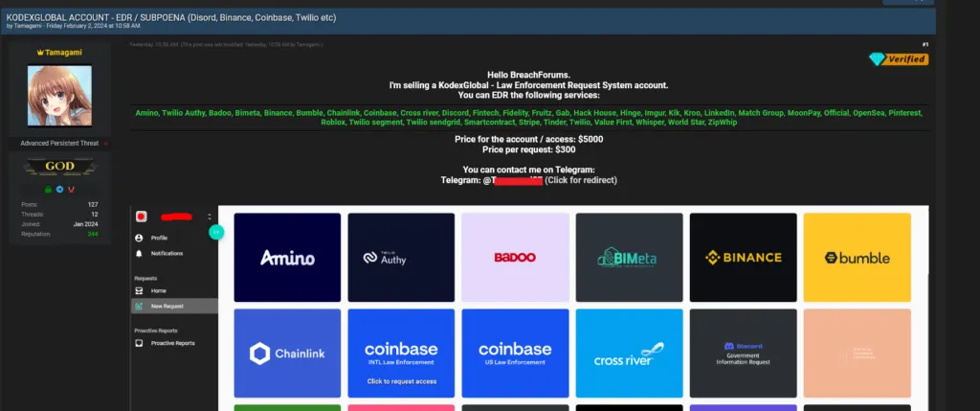The height and width of the screenshot is (411, 980).
Task: Click the Threads count 12
Action: point(95,214)
